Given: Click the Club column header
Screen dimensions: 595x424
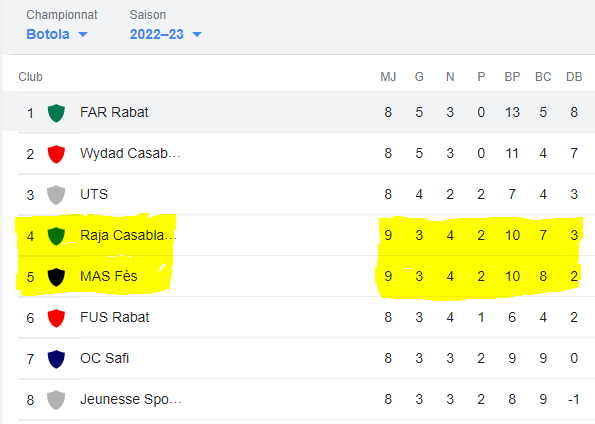Looking at the screenshot, I should [30, 77].
